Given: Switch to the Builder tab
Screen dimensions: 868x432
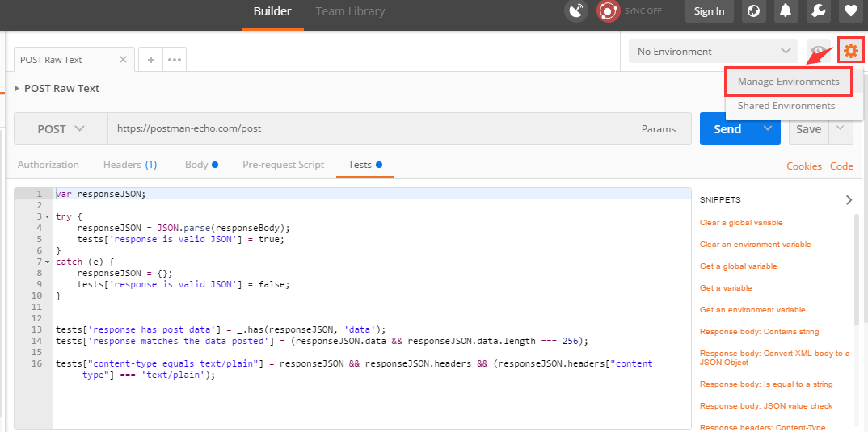Looking at the screenshot, I should point(272,11).
